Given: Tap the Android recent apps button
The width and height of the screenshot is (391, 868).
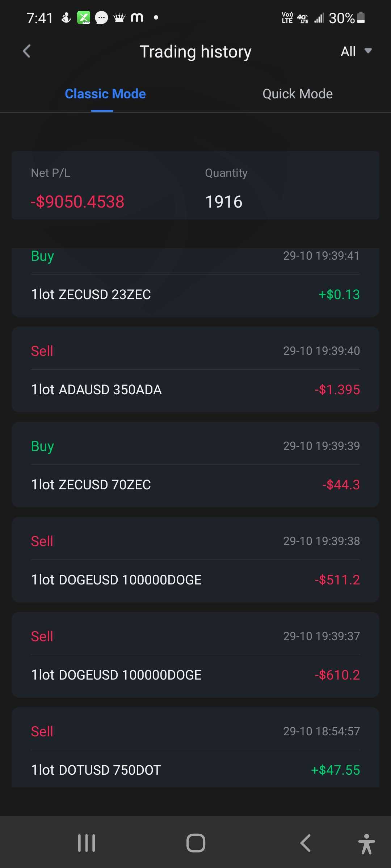Looking at the screenshot, I should coord(87,843).
